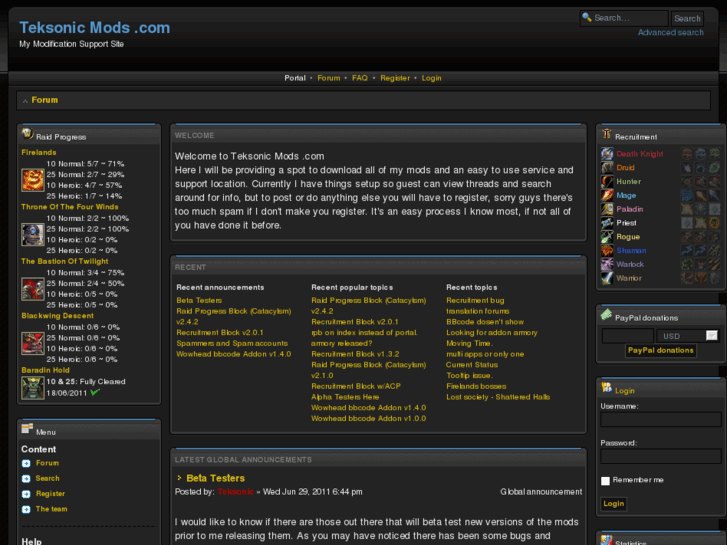Click the Baradin Hold boss icon
This screenshot has height=545, width=727.
click(x=33, y=387)
